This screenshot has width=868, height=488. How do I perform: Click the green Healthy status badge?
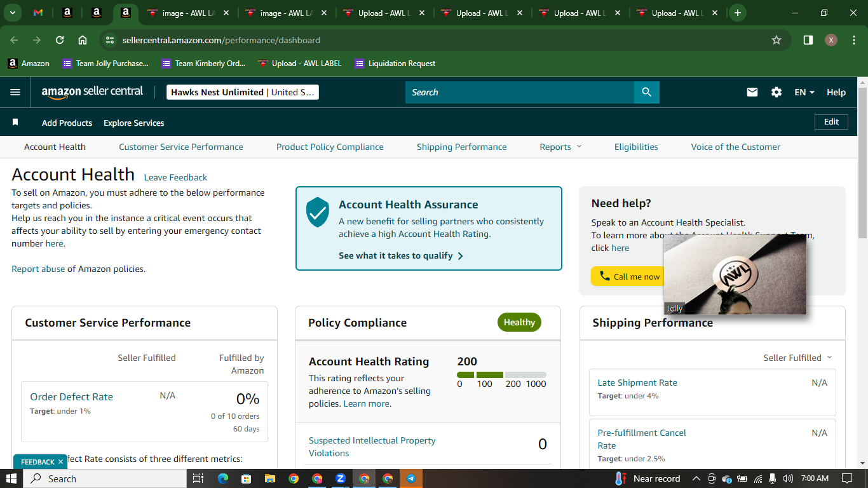pos(519,322)
